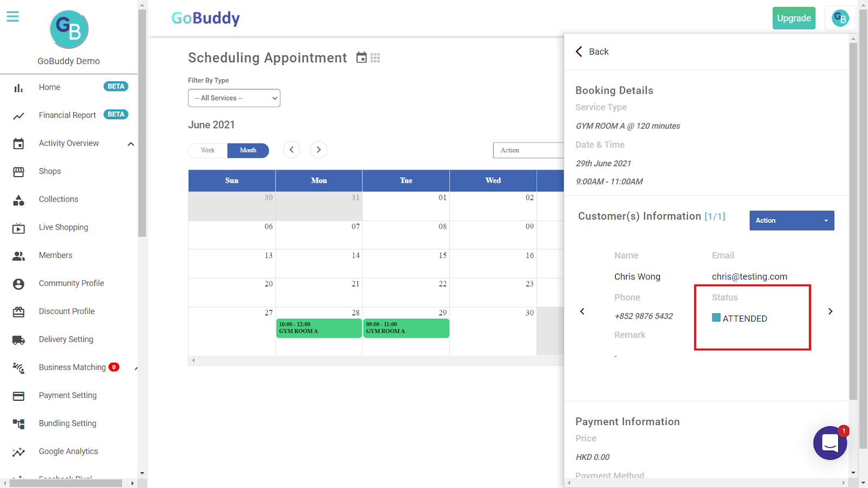
Task: Open user account avatar in top bar
Action: pos(840,18)
